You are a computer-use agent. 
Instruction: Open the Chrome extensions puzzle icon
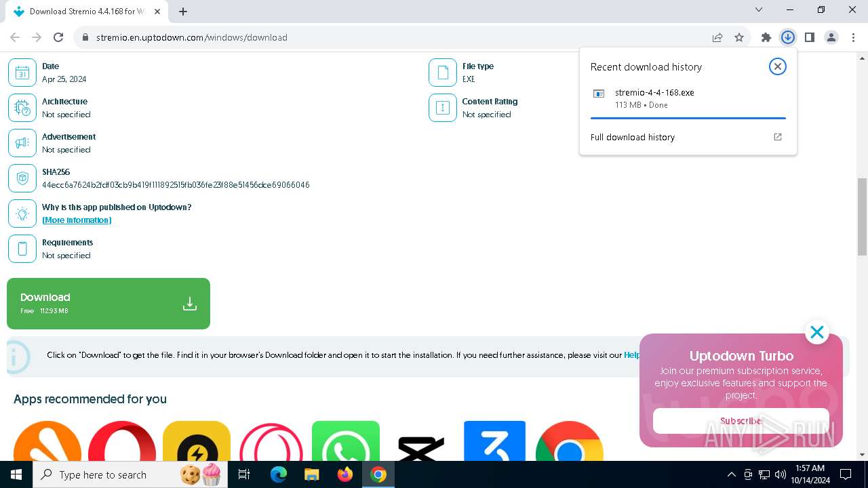766,37
